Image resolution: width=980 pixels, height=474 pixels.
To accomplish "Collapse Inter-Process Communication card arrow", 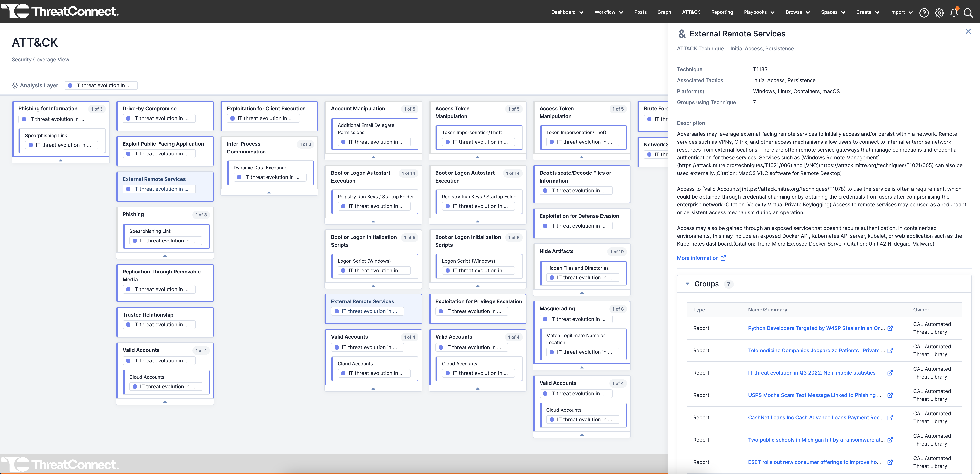I will 269,193.
